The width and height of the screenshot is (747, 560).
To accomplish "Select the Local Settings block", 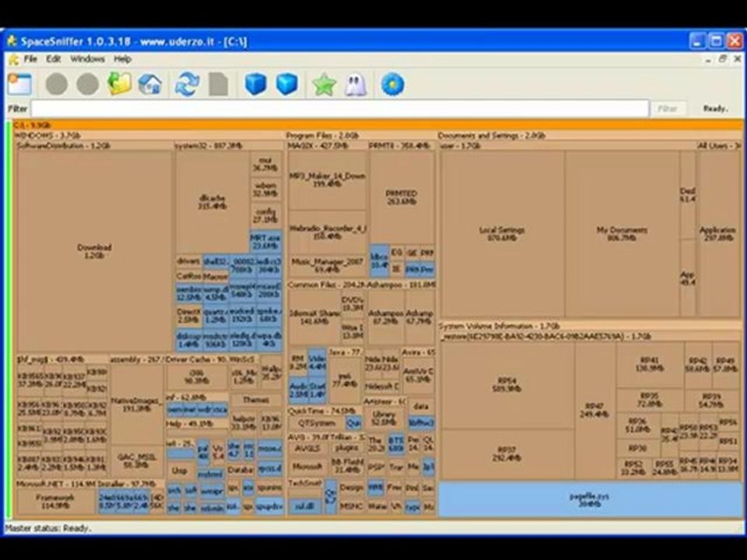I will coord(502,234).
